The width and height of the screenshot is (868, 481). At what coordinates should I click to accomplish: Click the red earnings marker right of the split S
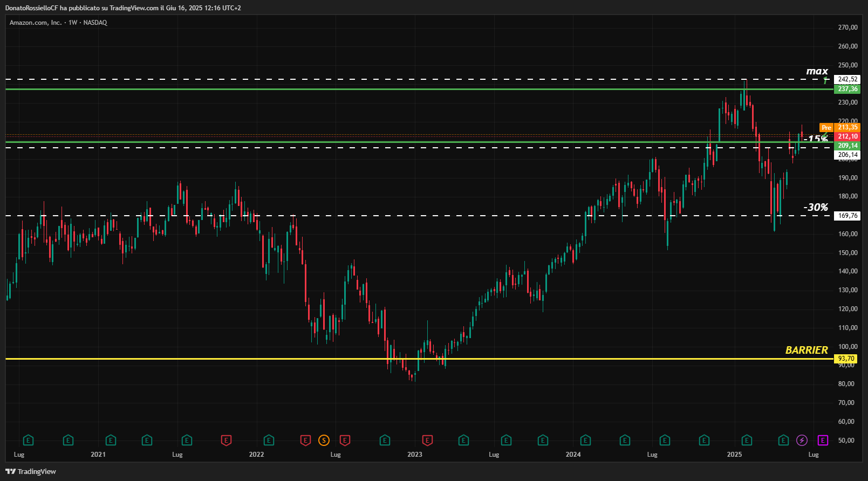click(x=345, y=441)
